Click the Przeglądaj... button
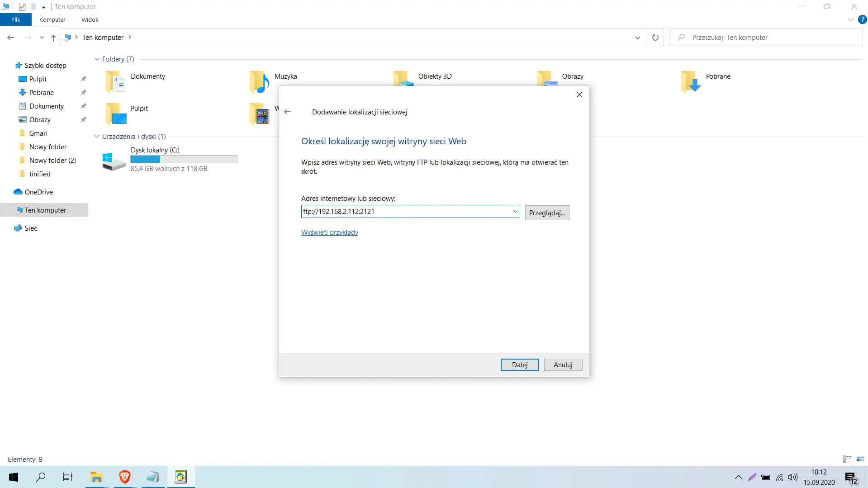The image size is (868, 488). (x=547, y=213)
